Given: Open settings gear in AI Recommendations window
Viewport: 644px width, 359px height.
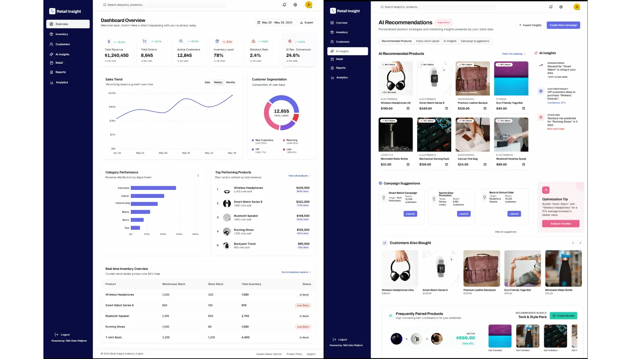Looking at the screenshot, I should tap(561, 7).
